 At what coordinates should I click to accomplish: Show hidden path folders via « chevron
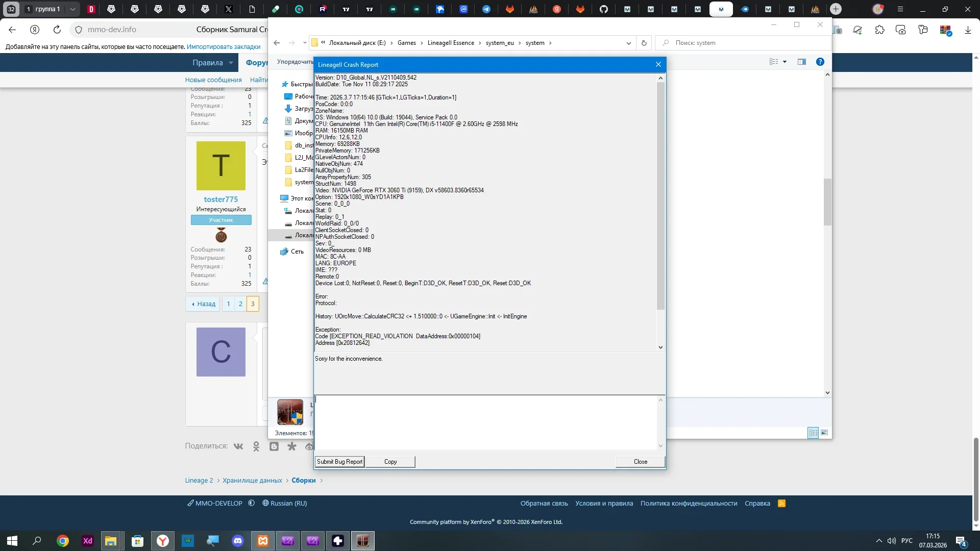(323, 43)
